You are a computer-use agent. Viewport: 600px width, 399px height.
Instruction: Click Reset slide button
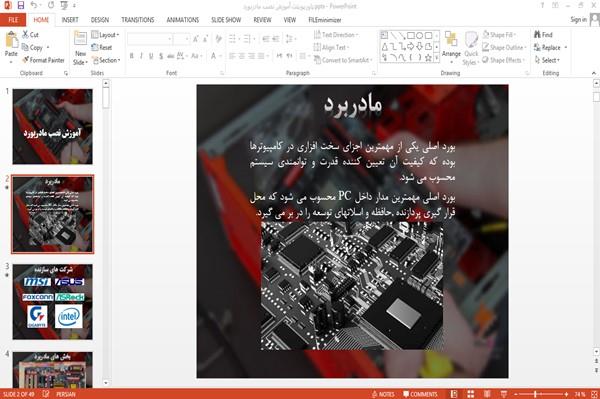[x=102, y=47]
